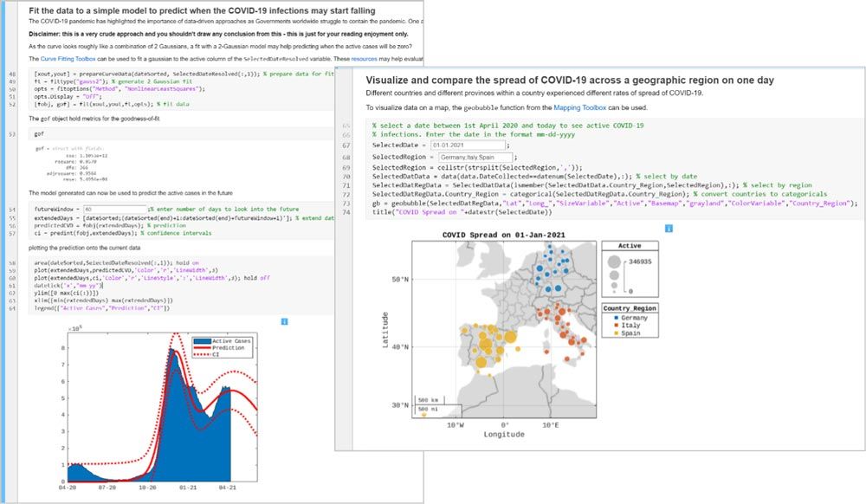Open the Curve Fitting Toolbox link

coord(68,59)
